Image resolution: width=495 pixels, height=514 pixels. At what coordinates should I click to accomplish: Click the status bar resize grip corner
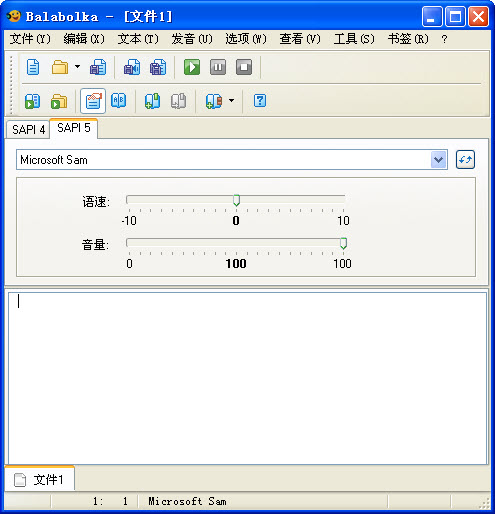(x=485, y=503)
